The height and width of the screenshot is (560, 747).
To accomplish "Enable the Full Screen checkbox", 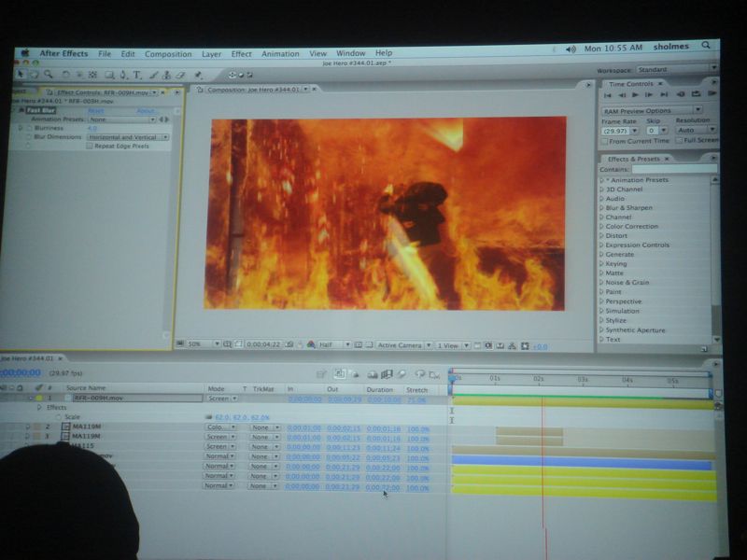I will (679, 141).
